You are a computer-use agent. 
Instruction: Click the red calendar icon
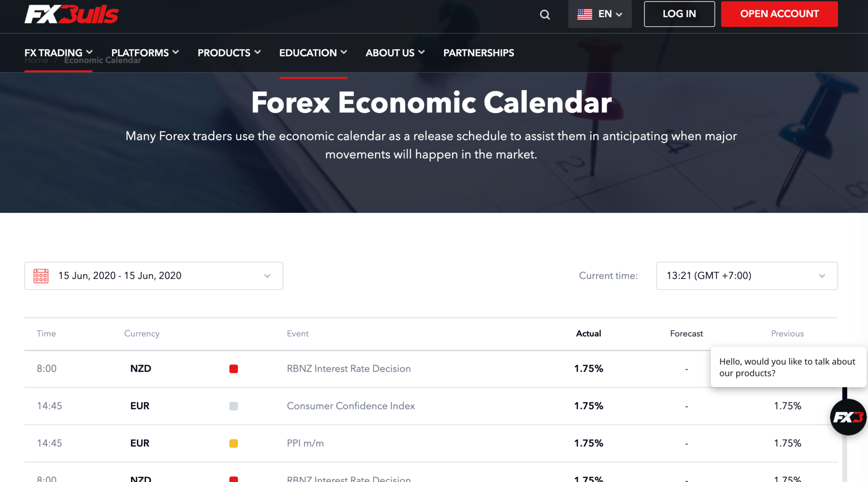[x=41, y=276]
